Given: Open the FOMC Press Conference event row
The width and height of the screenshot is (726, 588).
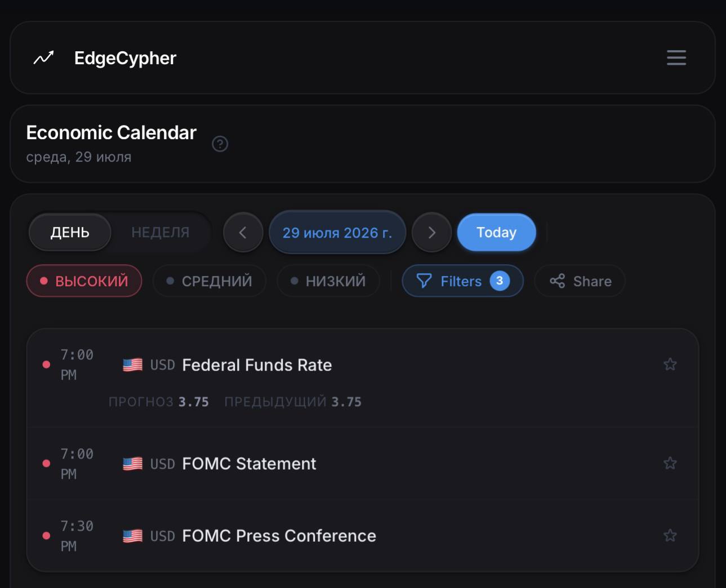Looking at the screenshot, I should pyautogui.click(x=363, y=536).
